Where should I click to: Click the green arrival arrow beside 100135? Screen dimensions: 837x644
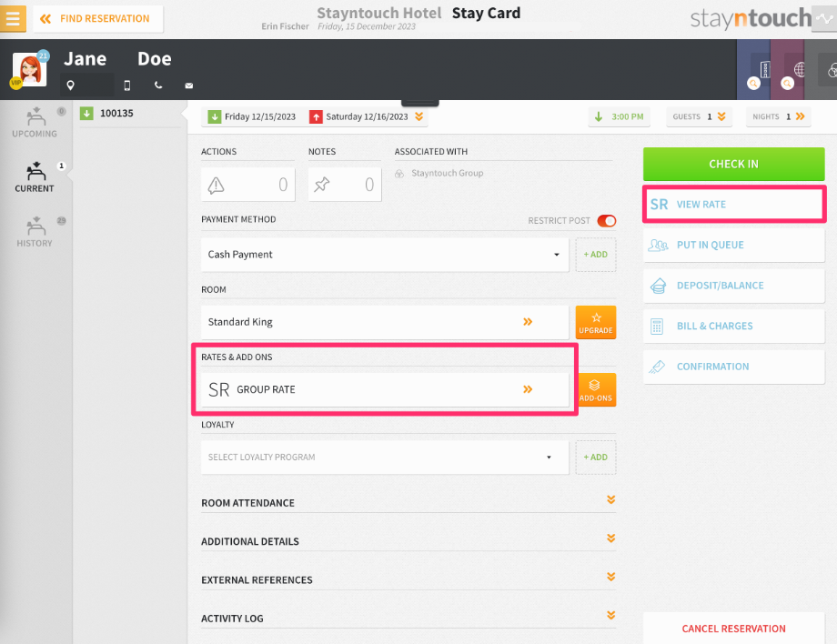[86, 113]
